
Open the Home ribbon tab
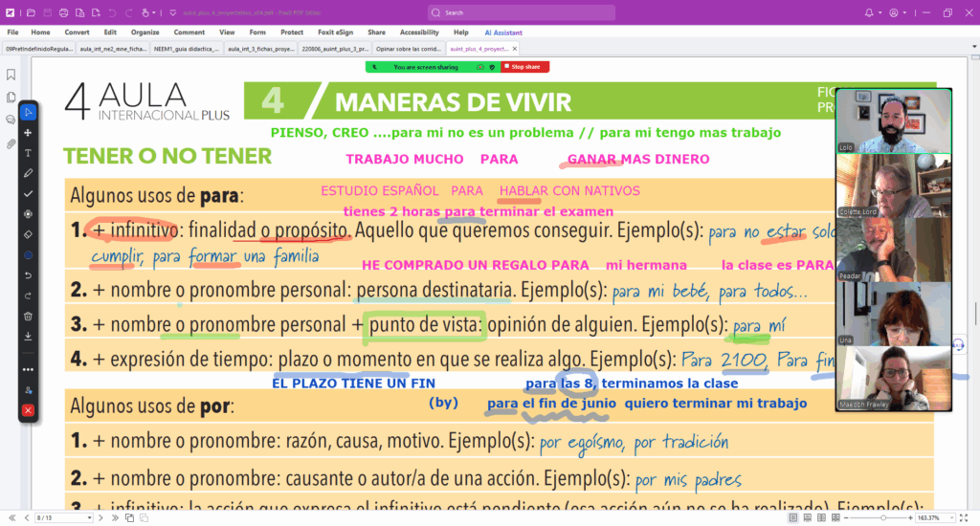point(40,33)
